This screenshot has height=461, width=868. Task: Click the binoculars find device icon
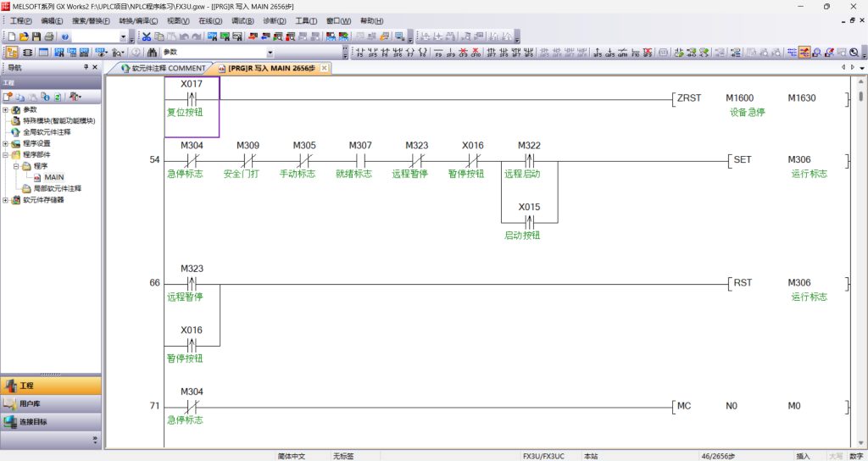[x=152, y=52]
